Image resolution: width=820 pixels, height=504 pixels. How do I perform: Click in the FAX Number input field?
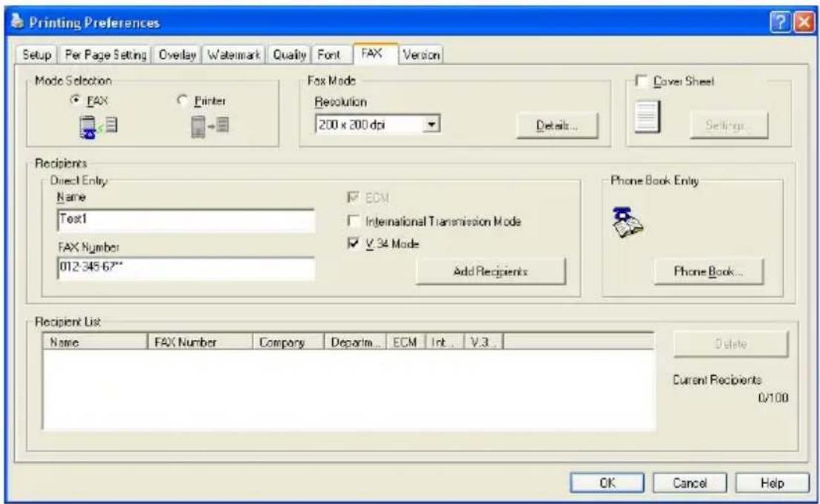pos(186,268)
